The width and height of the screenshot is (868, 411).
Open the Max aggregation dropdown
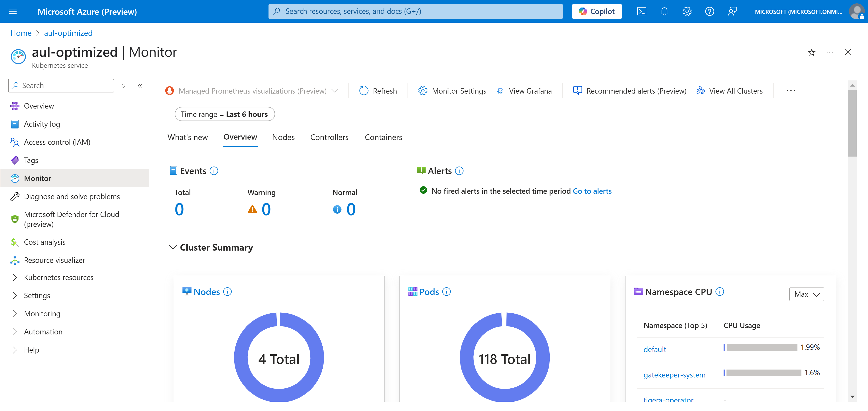[x=806, y=294]
